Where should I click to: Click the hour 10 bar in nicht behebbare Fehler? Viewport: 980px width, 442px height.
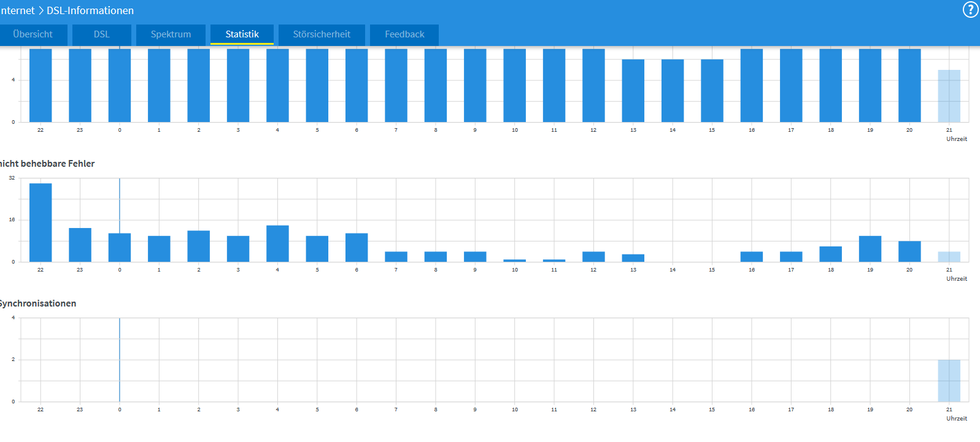[514, 261]
